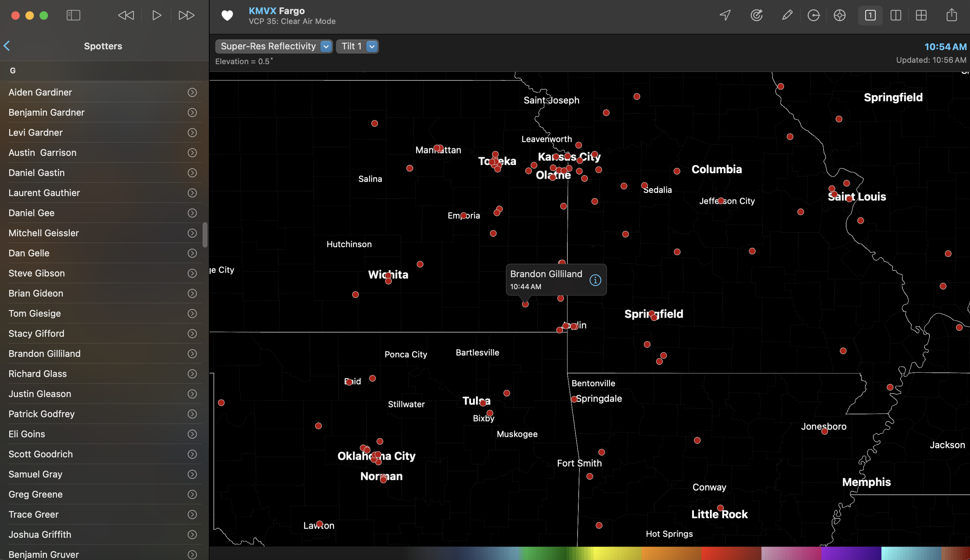Go back using the Spotters back chevron
The width and height of the screenshot is (970, 560).
7,46
